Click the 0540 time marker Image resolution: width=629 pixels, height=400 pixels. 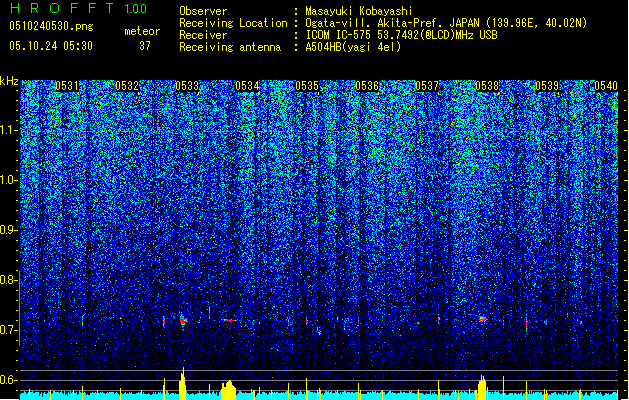(x=606, y=86)
